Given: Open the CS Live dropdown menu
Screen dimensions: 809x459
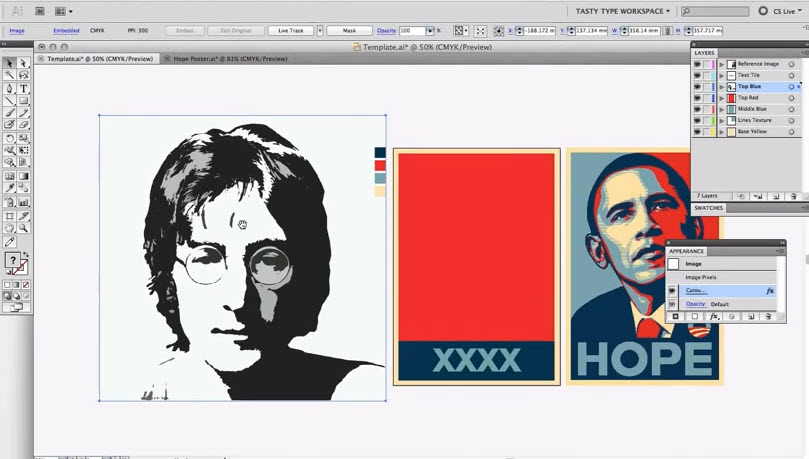Looking at the screenshot, I should coord(787,11).
